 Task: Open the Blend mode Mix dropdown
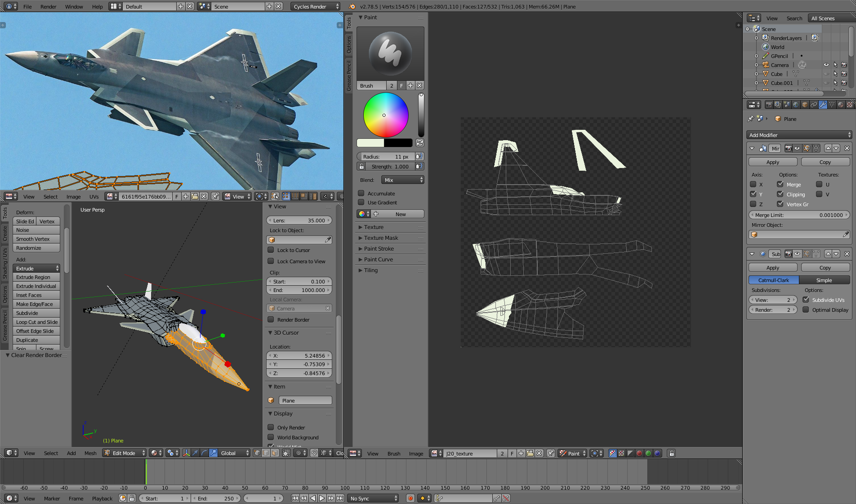tap(403, 180)
